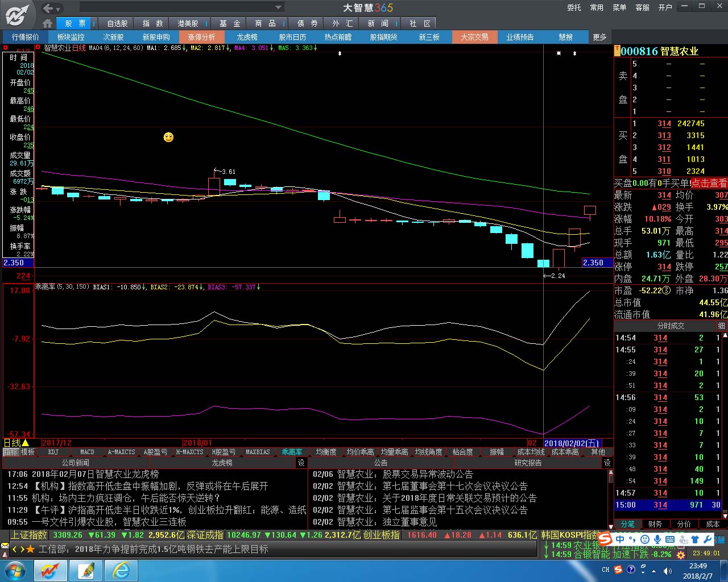Screen dimensions: 728x582
Task: Open 行情报价 page
Action: (26, 37)
